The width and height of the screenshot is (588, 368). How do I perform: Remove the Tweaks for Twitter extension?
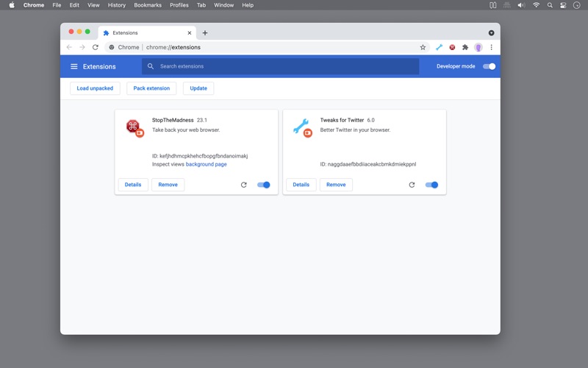(336, 185)
